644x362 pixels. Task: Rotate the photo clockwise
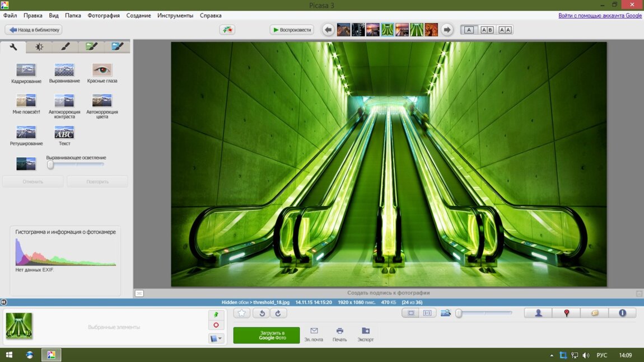click(278, 313)
